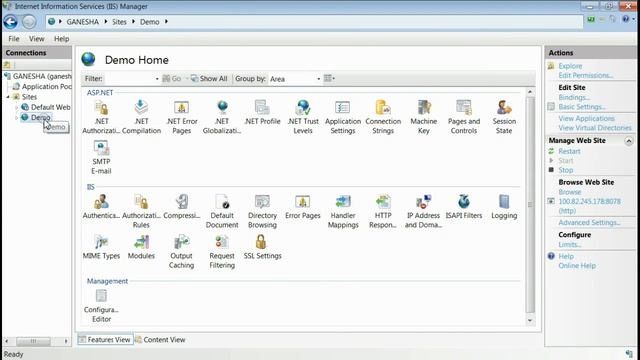Browse 100.82.245.178:8078 site link
The height and width of the screenshot is (360, 640).
click(589, 206)
